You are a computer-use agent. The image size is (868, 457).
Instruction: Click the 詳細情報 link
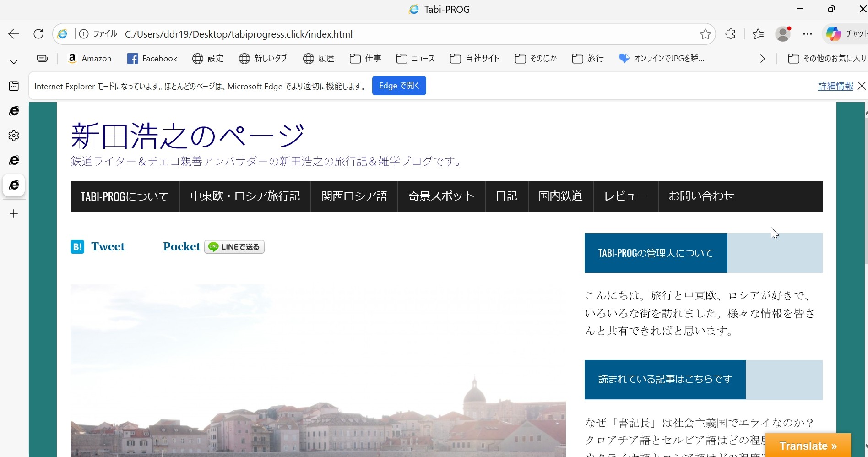tap(835, 86)
